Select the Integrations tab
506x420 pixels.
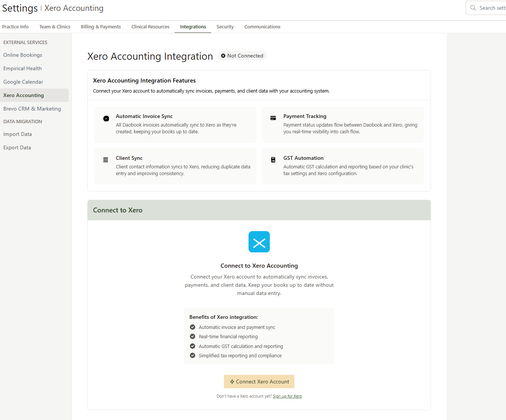point(193,27)
